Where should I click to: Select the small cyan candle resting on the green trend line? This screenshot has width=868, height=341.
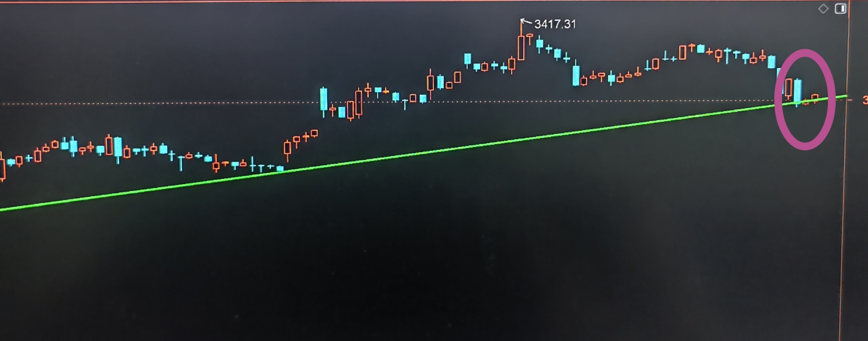point(280,168)
